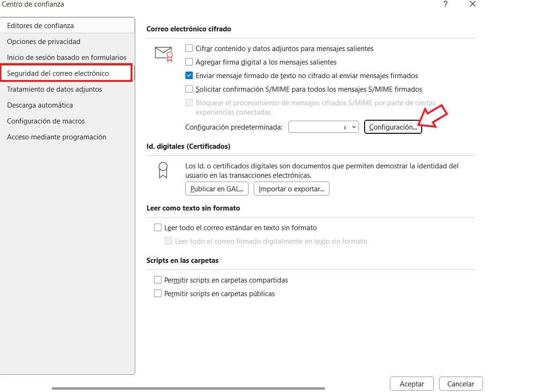Switch to Configuración de macros section
Screen dimensions: 542x392
46,121
